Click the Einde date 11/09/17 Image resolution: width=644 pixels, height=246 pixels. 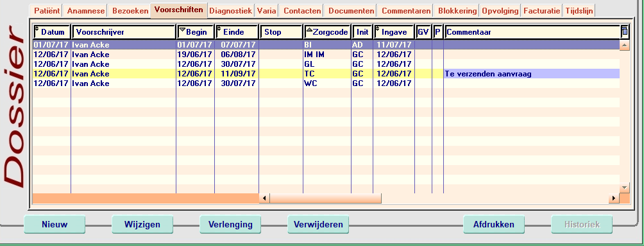pos(238,74)
